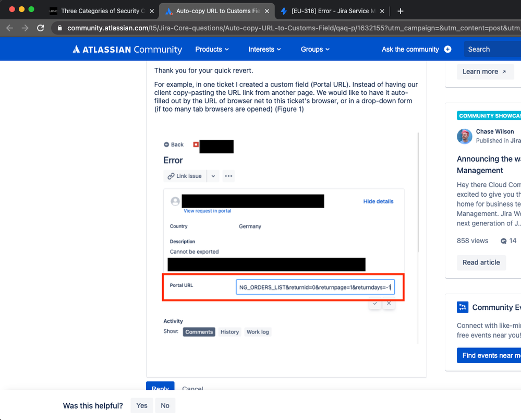
Task: Open View request in portal link
Action: click(208, 211)
